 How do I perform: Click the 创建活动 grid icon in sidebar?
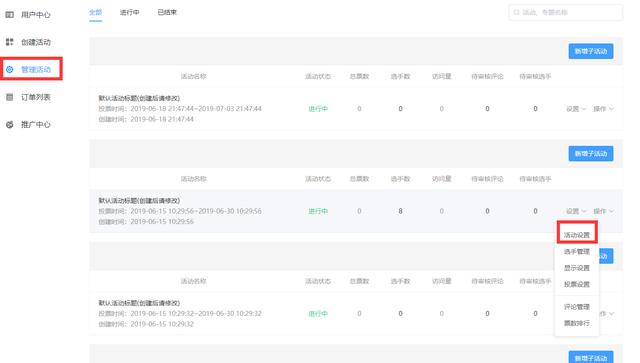pyautogui.click(x=10, y=42)
